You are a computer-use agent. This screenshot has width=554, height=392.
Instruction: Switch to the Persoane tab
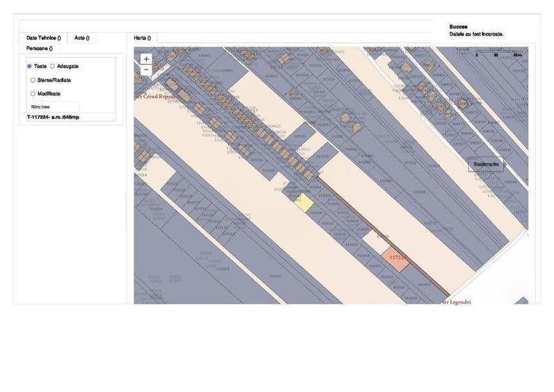40,49
